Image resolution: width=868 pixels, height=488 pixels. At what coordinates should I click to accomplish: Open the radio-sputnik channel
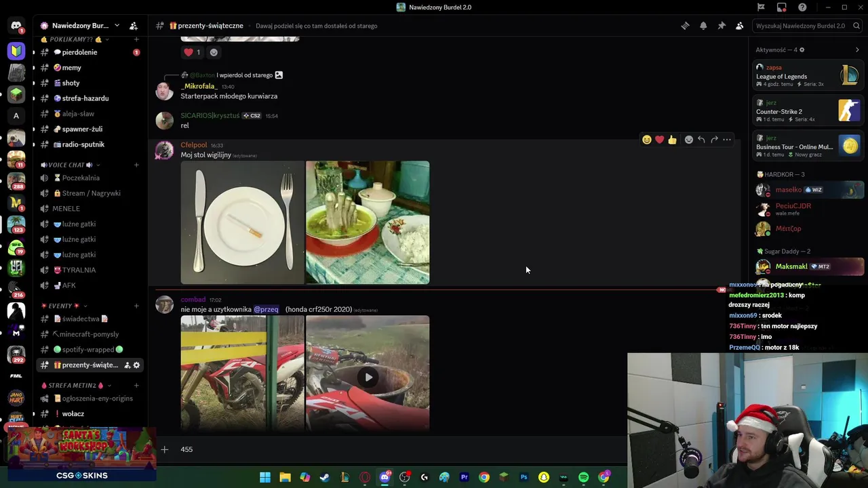(x=90, y=144)
